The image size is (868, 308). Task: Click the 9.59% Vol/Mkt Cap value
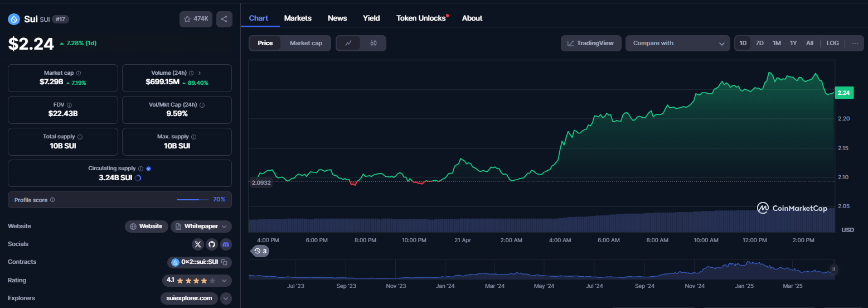coord(177,114)
